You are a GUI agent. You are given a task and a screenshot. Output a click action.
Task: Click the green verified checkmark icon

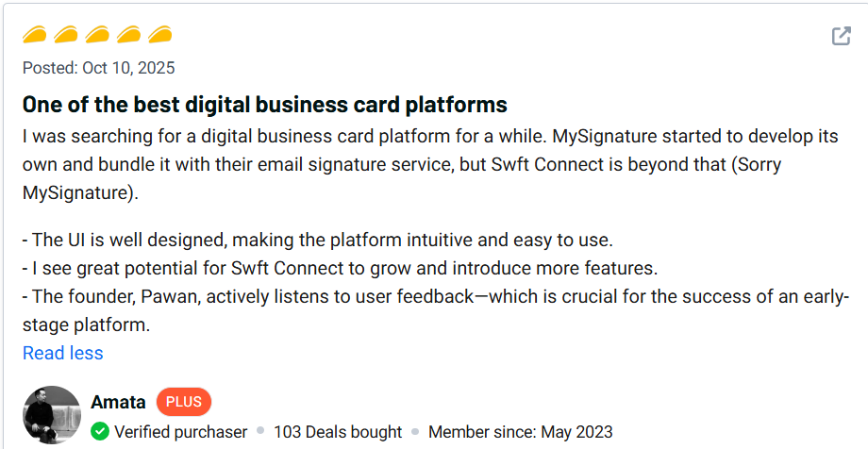click(100, 432)
